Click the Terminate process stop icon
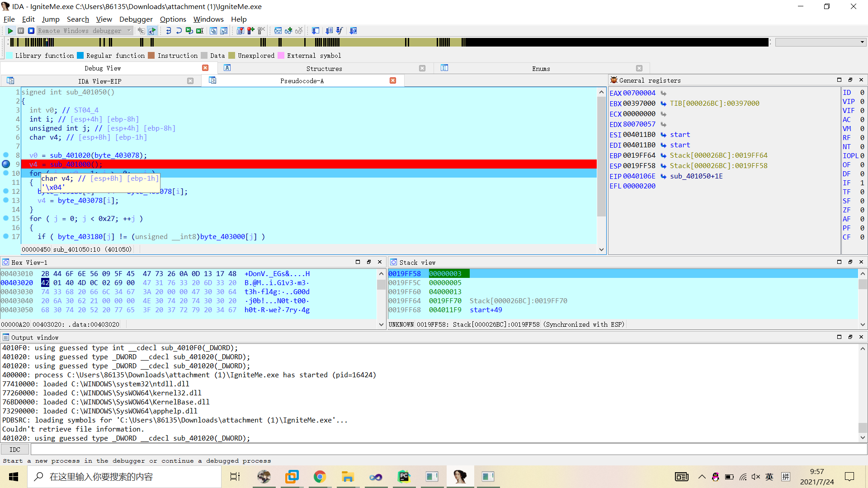 (31, 31)
